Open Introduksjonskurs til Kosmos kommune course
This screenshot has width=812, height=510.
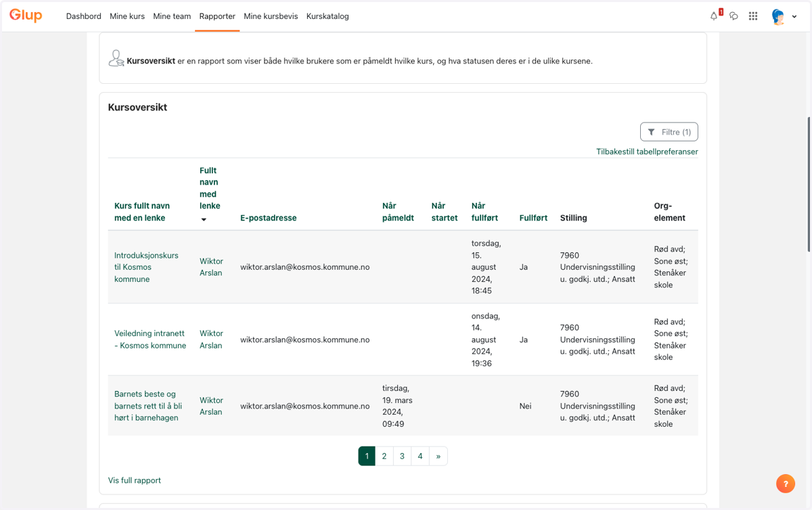point(146,267)
